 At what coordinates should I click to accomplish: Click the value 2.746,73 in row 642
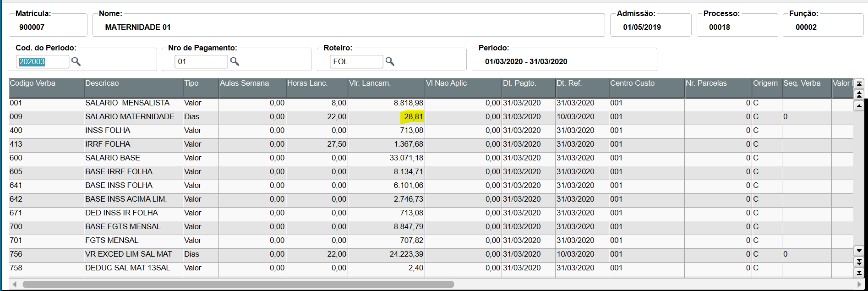tap(409, 199)
